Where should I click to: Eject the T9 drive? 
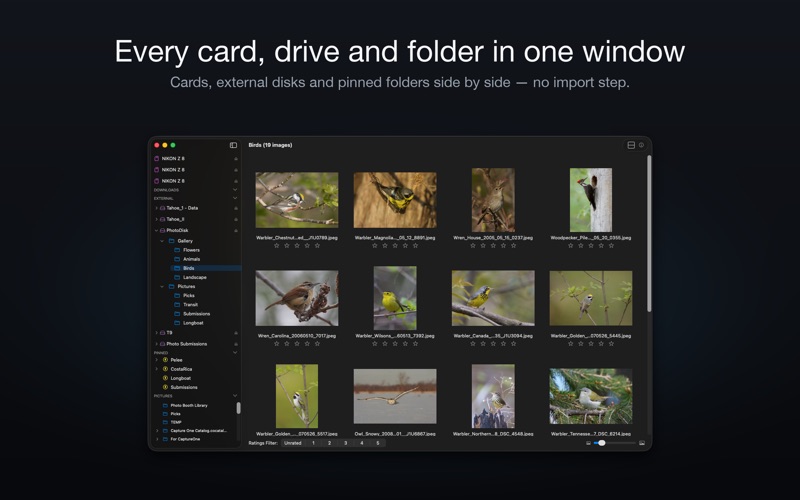coord(236,333)
